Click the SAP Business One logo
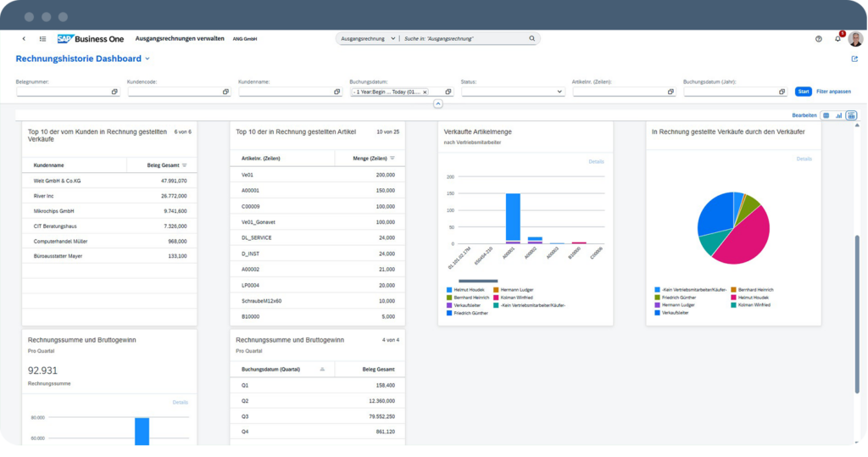 click(x=91, y=39)
